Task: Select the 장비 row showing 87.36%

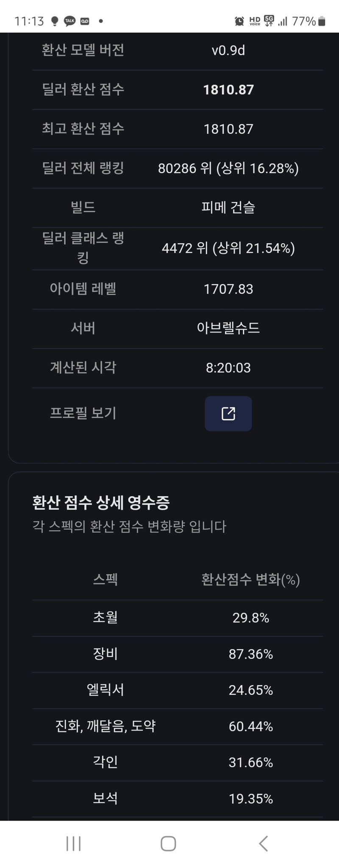Action: pyautogui.click(x=177, y=654)
